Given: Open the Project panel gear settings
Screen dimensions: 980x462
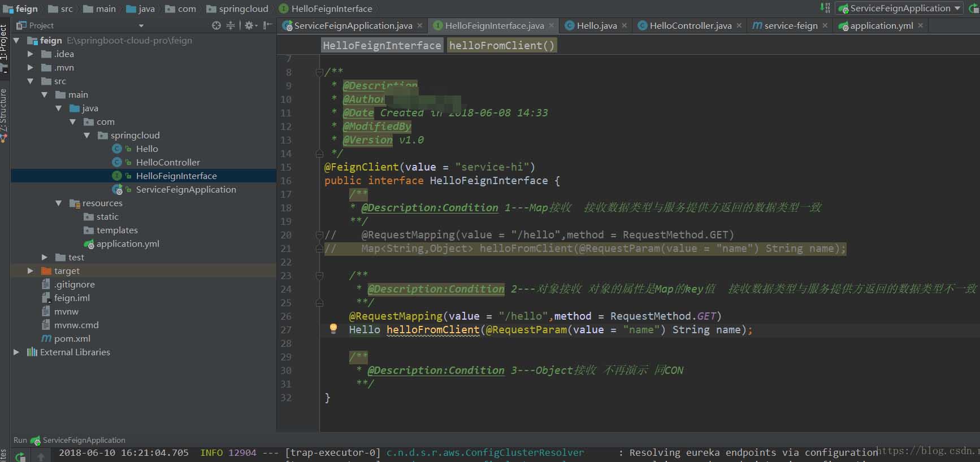Looking at the screenshot, I should click(x=249, y=25).
